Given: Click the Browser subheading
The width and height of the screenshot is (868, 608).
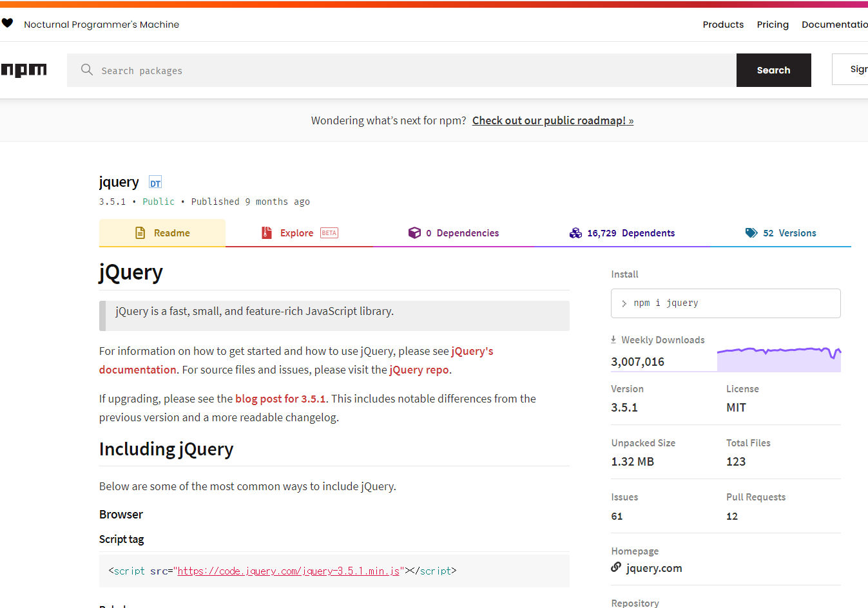Looking at the screenshot, I should click(x=121, y=515).
